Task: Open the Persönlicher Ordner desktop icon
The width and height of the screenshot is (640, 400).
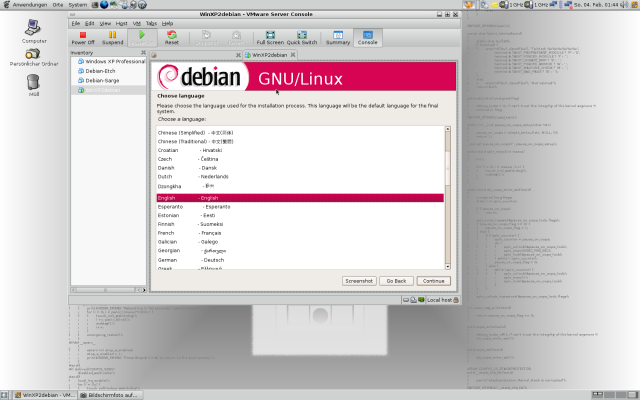Action: (34, 58)
